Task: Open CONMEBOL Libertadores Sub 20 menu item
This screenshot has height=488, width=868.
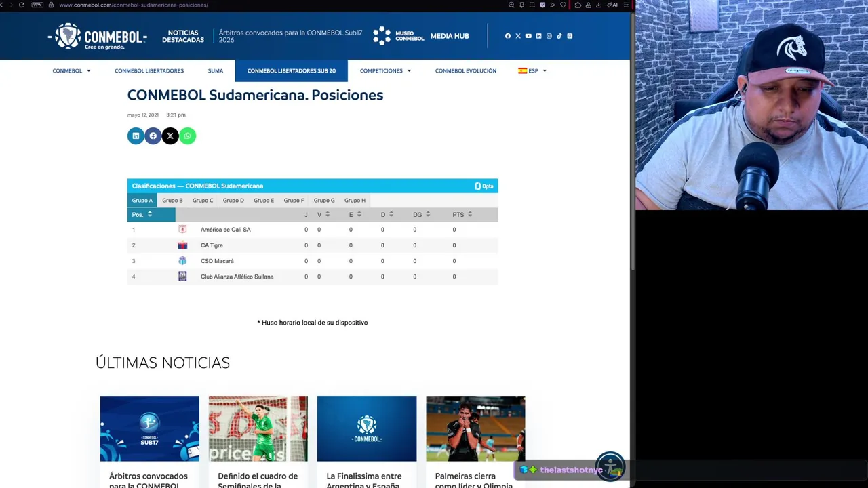Action: tap(292, 70)
